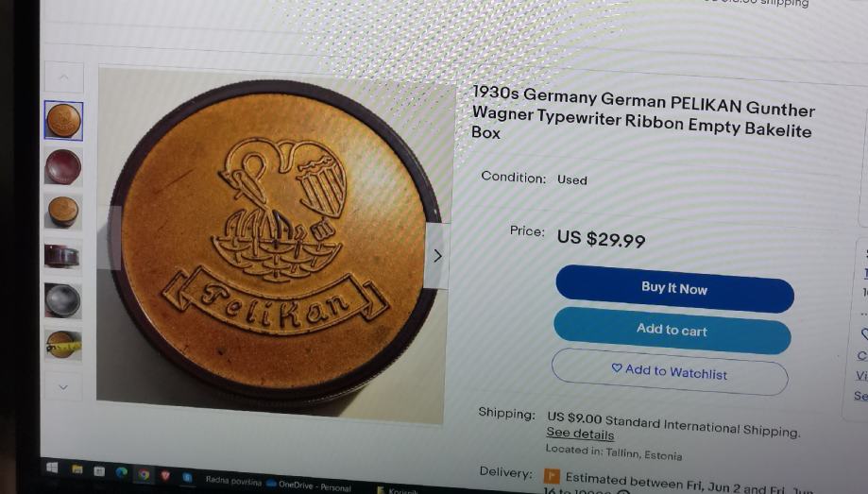Select the silver gray box thumbnail
Screen dimensions: 868x494
pos(63,300)
